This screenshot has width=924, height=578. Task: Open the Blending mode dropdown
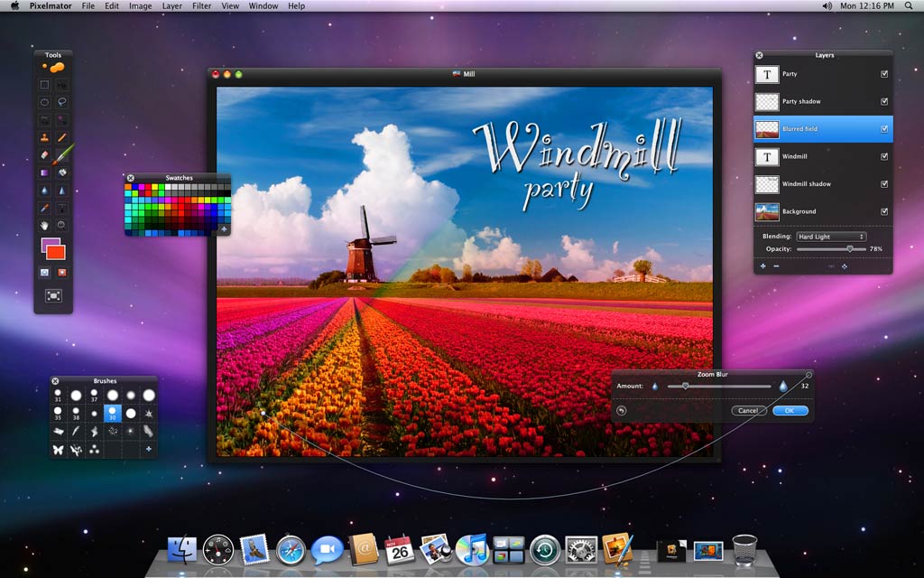(831, 237)
